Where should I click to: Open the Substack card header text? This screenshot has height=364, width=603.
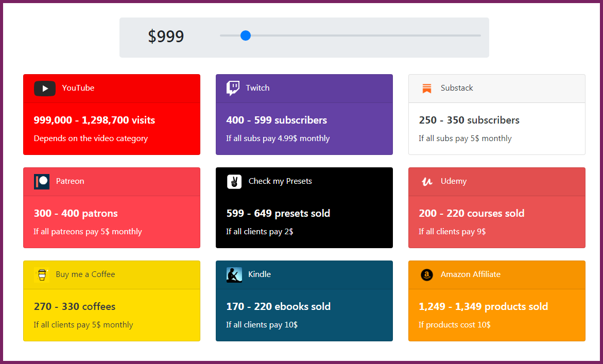click(x=457, y=88)
